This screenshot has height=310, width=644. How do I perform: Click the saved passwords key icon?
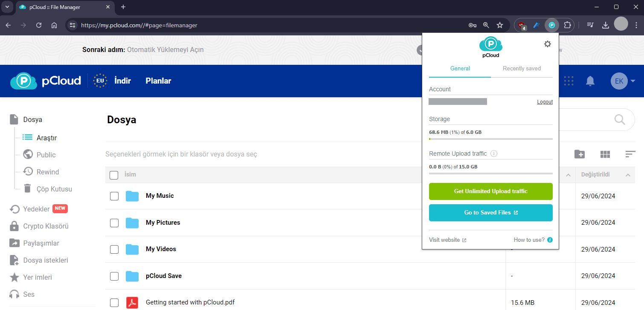tap(472, 25)
